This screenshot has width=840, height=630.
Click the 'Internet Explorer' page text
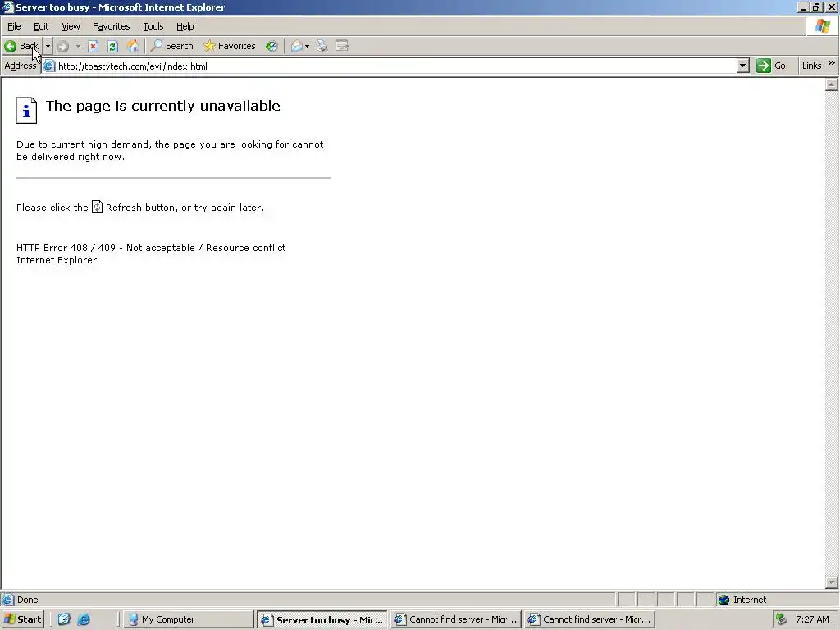click(x=57, y=260)
